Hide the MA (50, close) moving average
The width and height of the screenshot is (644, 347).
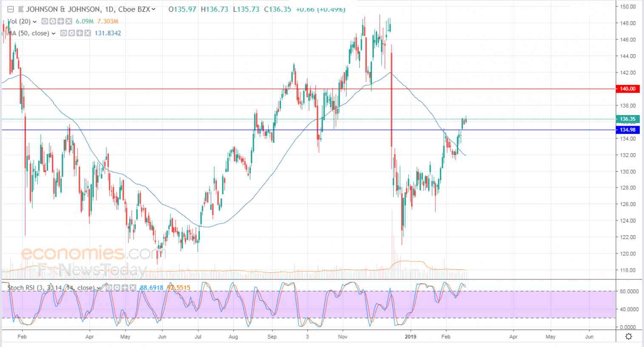pos(64,32)
